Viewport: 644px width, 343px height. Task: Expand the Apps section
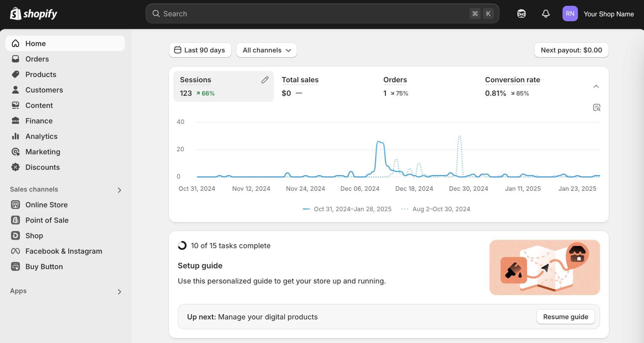tap(120, 292)
